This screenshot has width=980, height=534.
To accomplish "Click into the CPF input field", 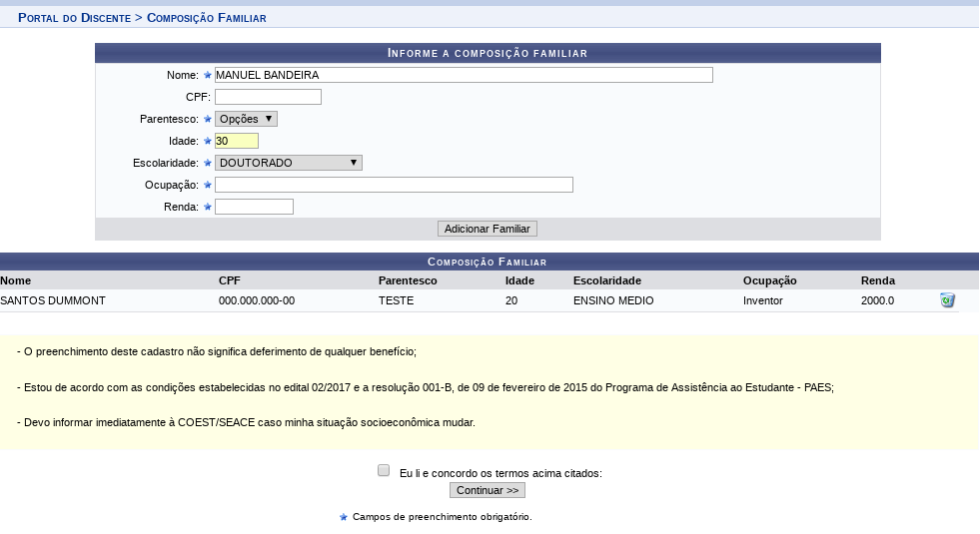I will pos(268,97).
